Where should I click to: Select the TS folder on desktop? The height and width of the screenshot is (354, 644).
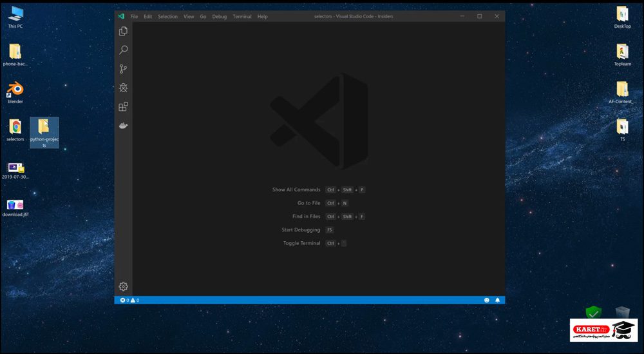[x=622, y=130]
